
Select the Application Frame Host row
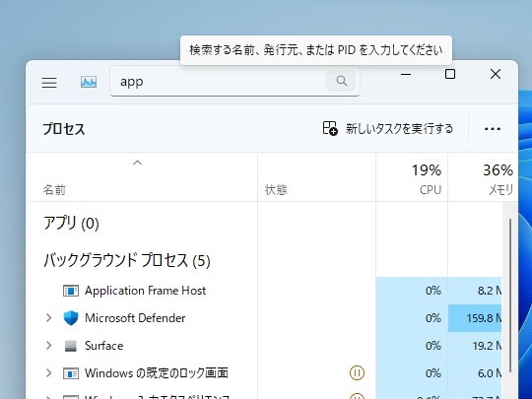(265, 291)
